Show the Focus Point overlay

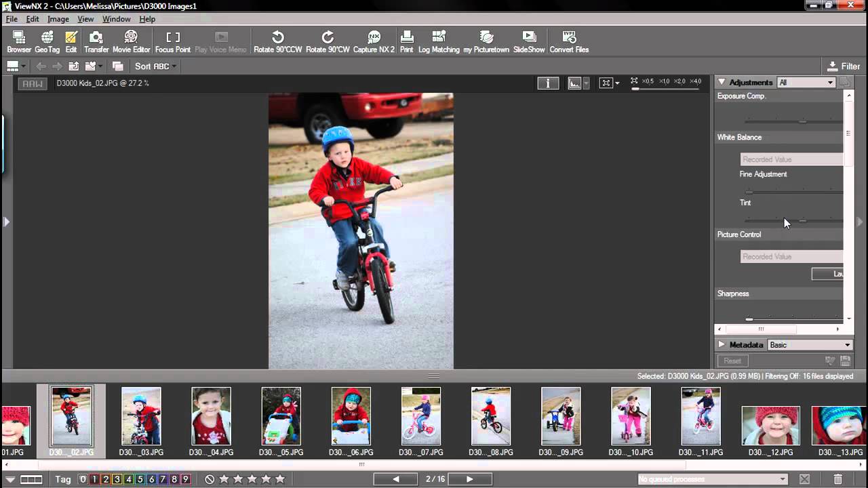[173, 41]
